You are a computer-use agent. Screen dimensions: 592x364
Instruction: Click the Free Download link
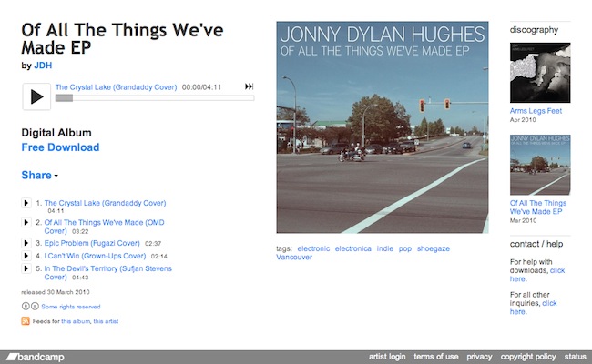click(60, 147)
